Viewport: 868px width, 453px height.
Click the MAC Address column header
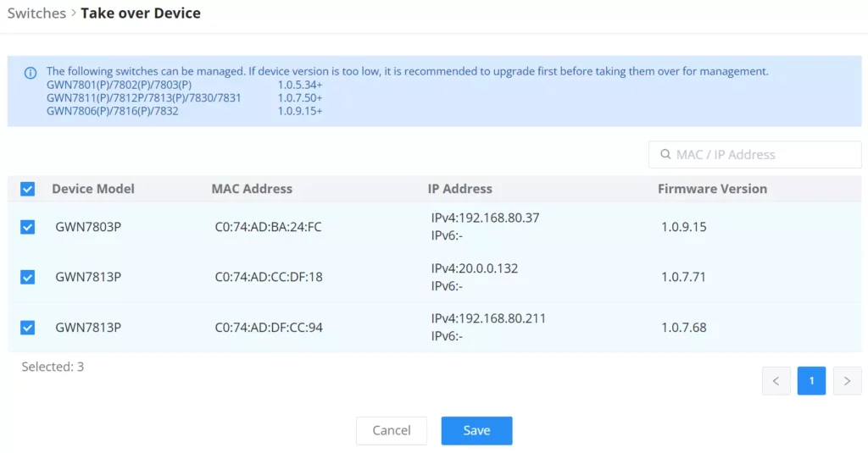click(x=252, y=189)
